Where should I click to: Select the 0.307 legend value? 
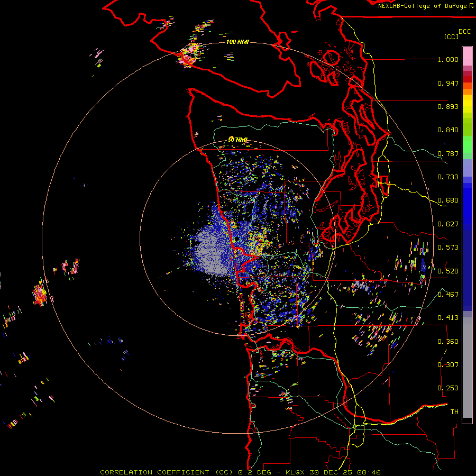448,365
